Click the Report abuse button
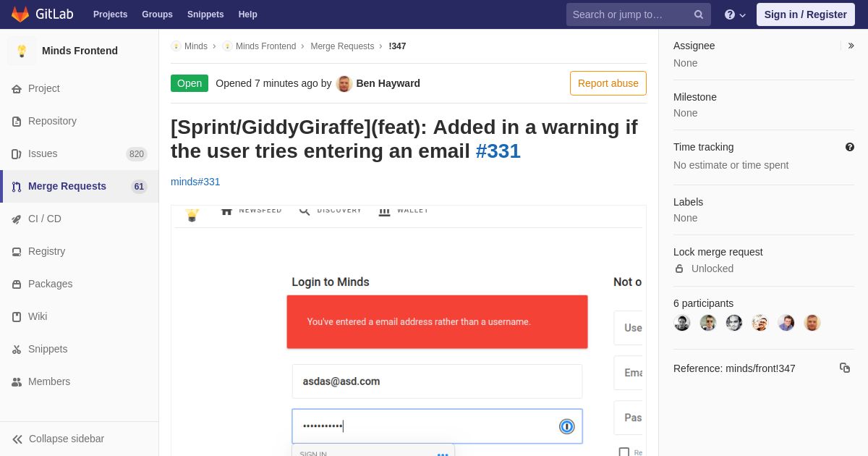The image size is (868, 456). click(608, 83)
